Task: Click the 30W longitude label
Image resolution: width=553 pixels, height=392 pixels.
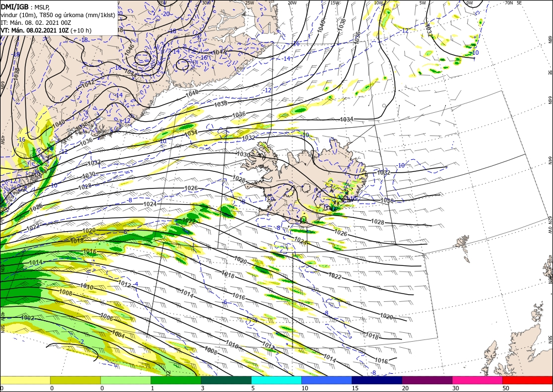Action: pyautogui.click(x=207, y=3)
